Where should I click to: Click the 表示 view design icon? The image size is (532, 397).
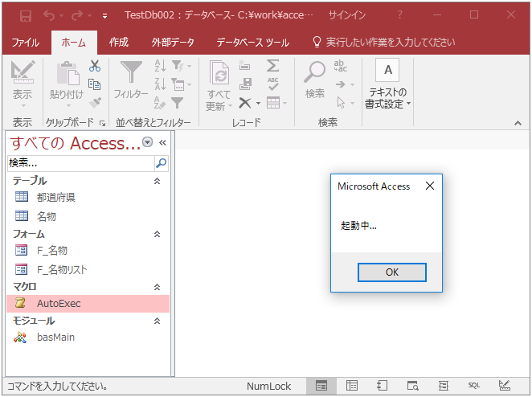pos(23,72)
